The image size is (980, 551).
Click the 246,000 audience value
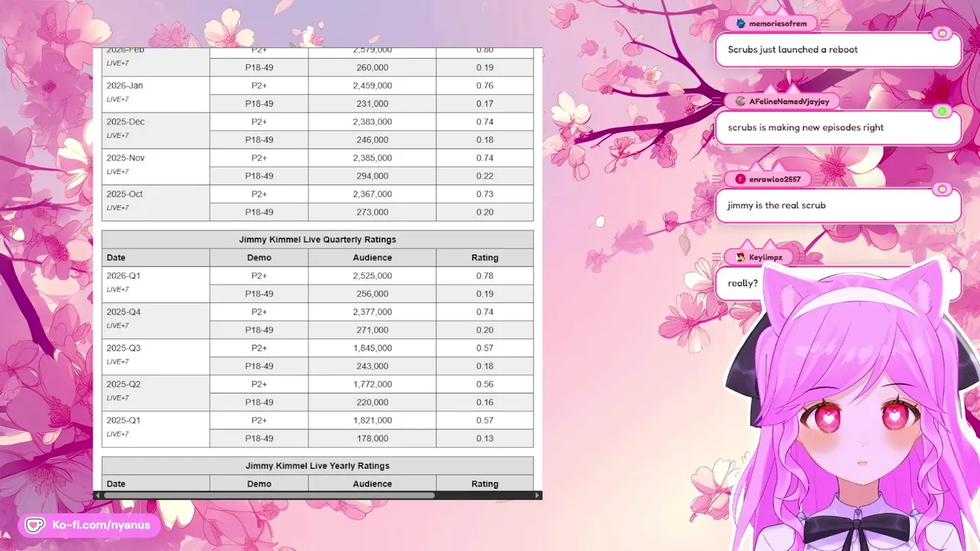[372, 140]
